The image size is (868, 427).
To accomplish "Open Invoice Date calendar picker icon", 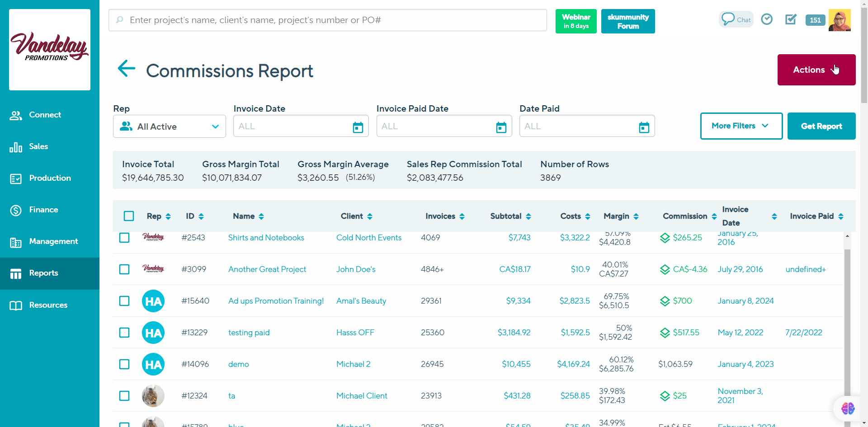I will [358, 127].
